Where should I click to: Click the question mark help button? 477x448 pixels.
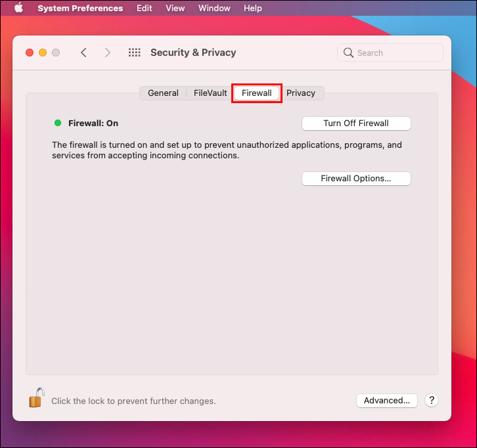point(432,401)
